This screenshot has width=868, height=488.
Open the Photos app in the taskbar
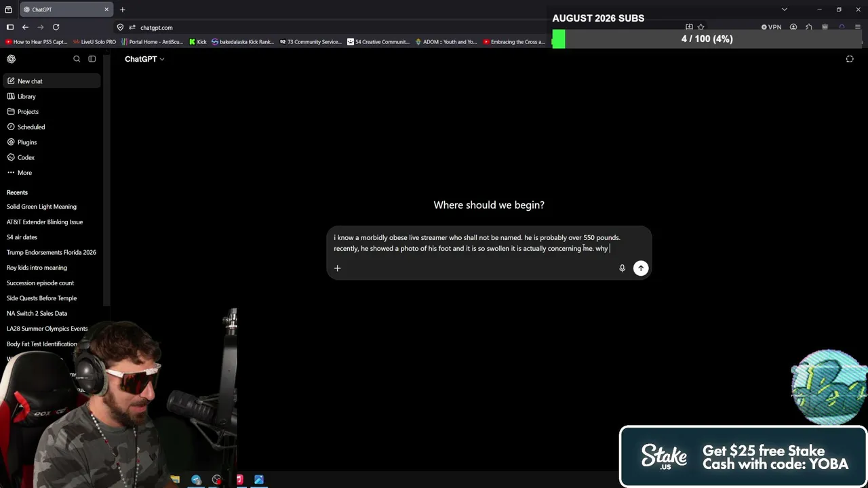[x=259, y=480]
